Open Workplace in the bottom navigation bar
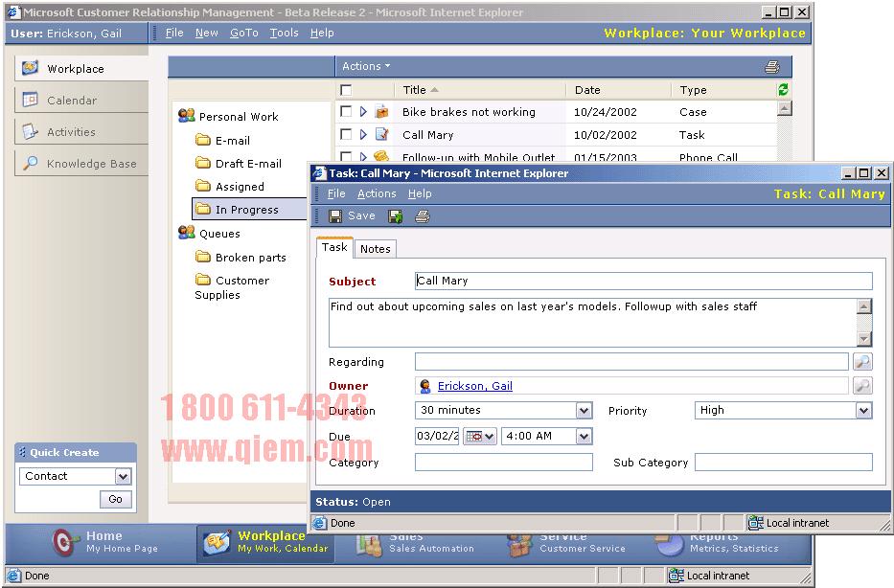894x588 pixels. (x=265, y=542)
